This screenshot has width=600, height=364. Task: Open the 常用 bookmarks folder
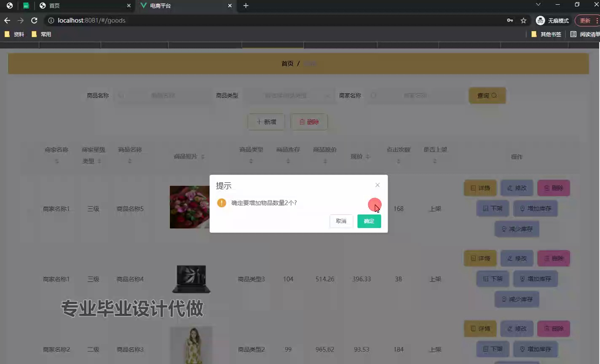click(x=41, y=34)
